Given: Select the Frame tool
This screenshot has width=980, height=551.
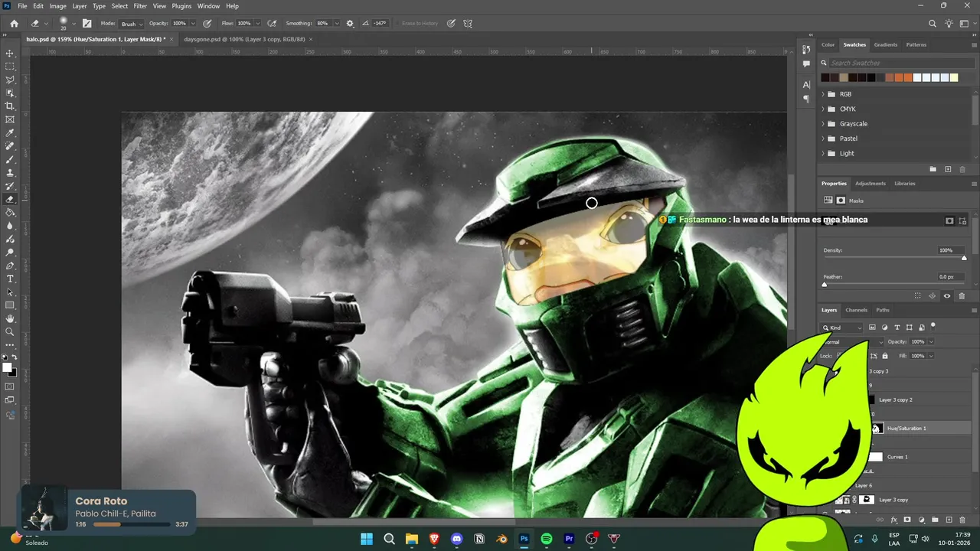Looking at the screenshot, I should (x=10, y=119).
